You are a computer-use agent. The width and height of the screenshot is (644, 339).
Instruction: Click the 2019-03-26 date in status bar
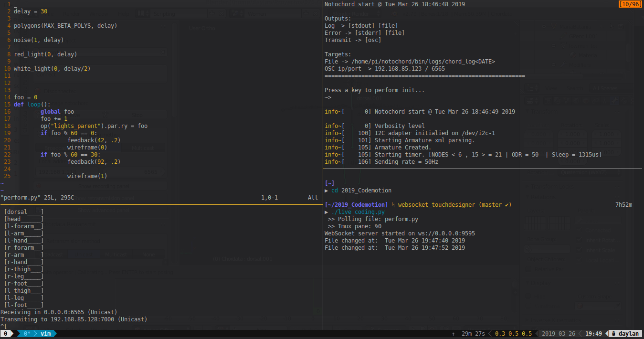pos(559,334)
